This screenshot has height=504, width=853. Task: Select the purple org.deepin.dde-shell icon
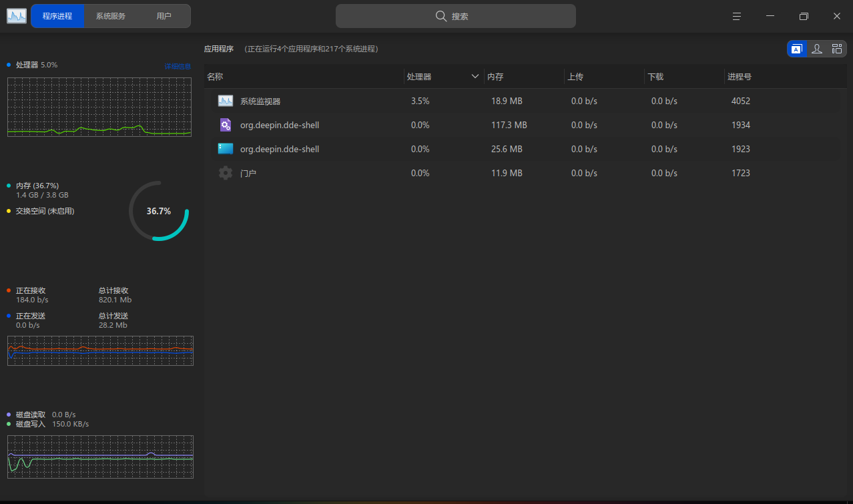click(226, 125)
